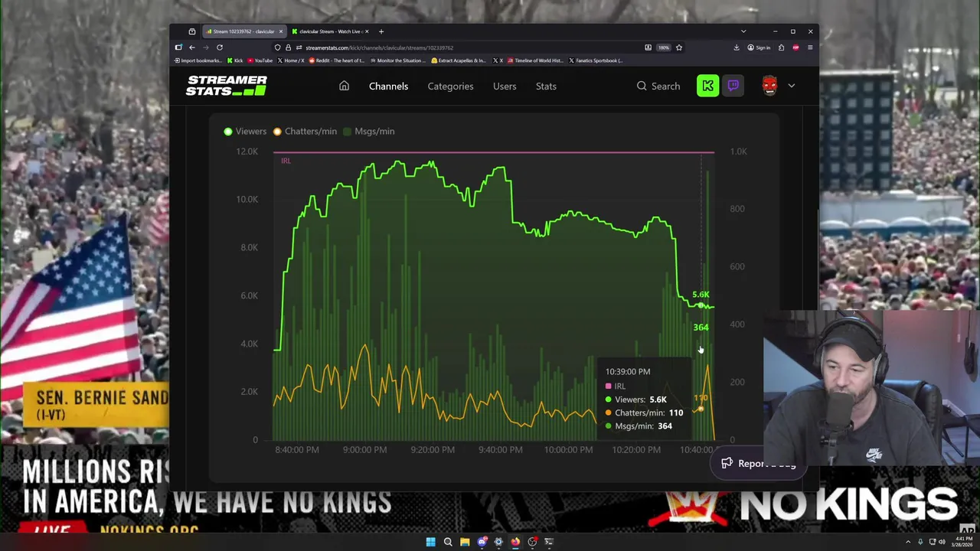Open the browser downloads icon
The height and width of the screenshot is (551, 980).
pyautogui.click(x=737, y=47)
